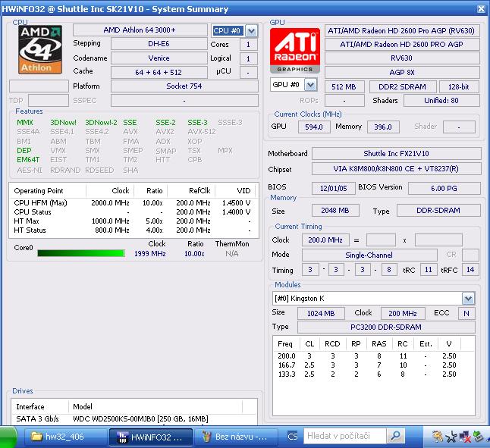Click the 396.0 memory clock value
The height and width of the screenshot is (448, 490).
pos(383,127)
